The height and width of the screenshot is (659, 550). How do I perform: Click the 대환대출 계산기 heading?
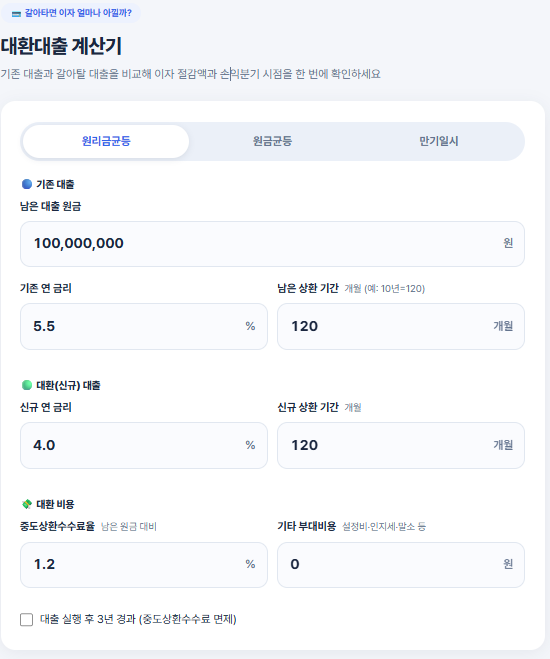tap(61, 46)
